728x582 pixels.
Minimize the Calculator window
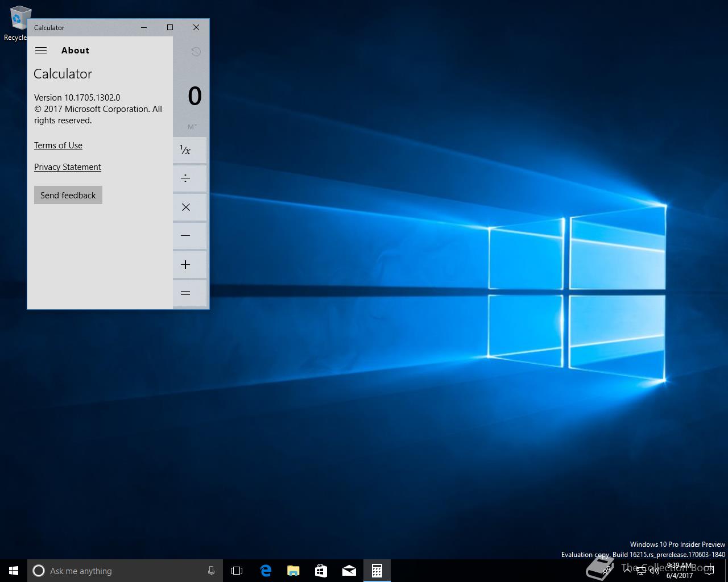coord(144,27)
